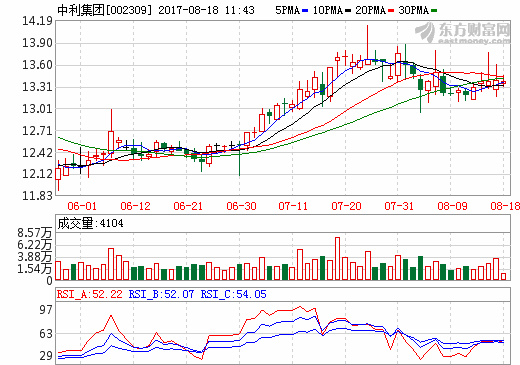Click the RSI_A:52.22 indicator label

[x=90, y=294]
